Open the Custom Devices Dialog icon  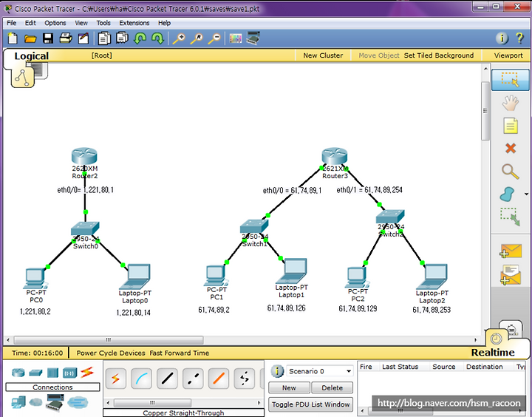253,38
